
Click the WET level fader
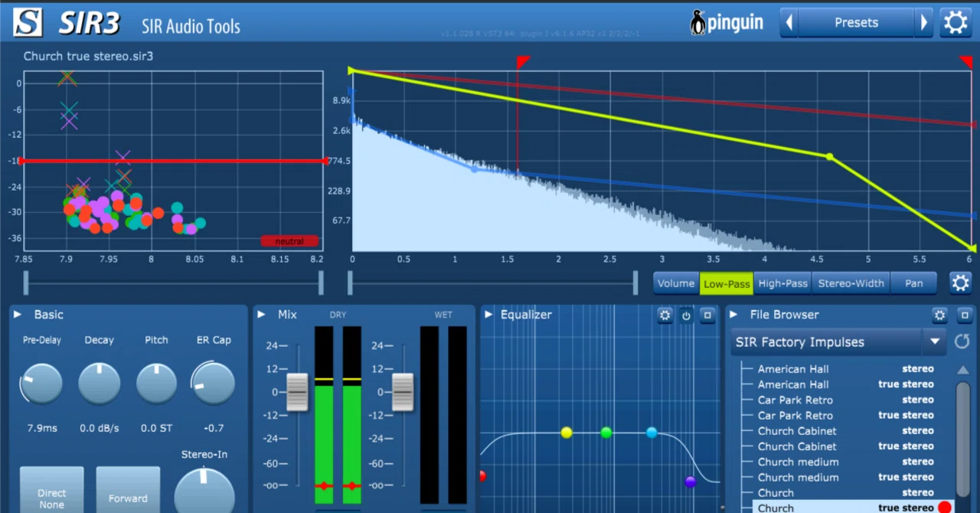(403, 392)
